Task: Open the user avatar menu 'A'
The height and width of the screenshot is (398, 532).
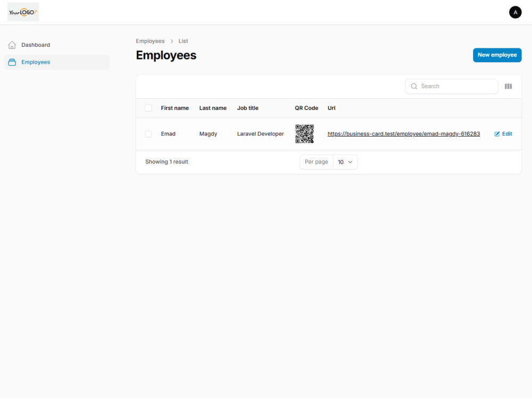Action: 515,12
